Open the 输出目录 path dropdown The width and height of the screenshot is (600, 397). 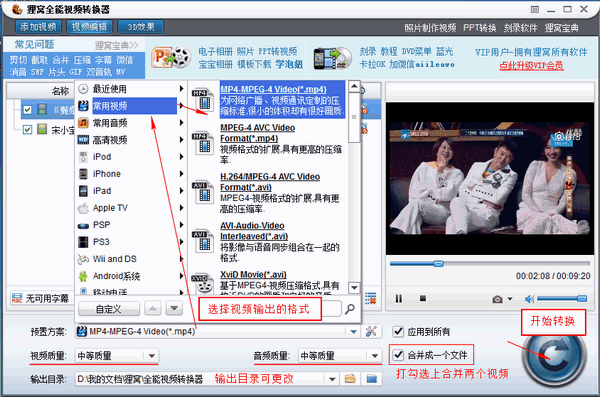[332, 379]
